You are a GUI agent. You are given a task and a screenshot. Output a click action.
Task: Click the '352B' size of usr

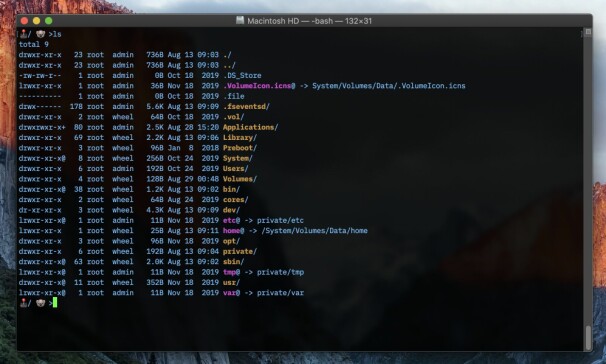(155, 282)
